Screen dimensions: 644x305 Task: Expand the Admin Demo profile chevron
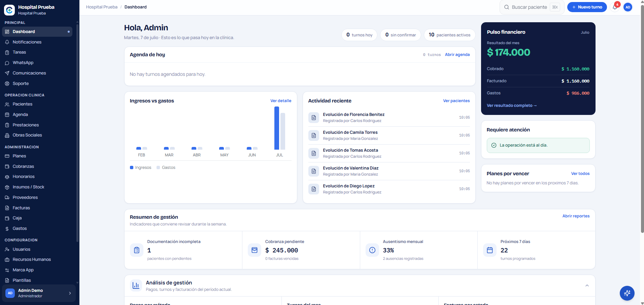pyautogui.click(x=70, y=293)
